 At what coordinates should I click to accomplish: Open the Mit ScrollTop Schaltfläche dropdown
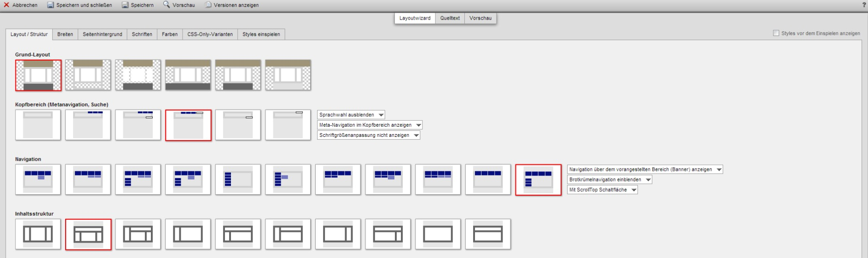click(602, 190)
